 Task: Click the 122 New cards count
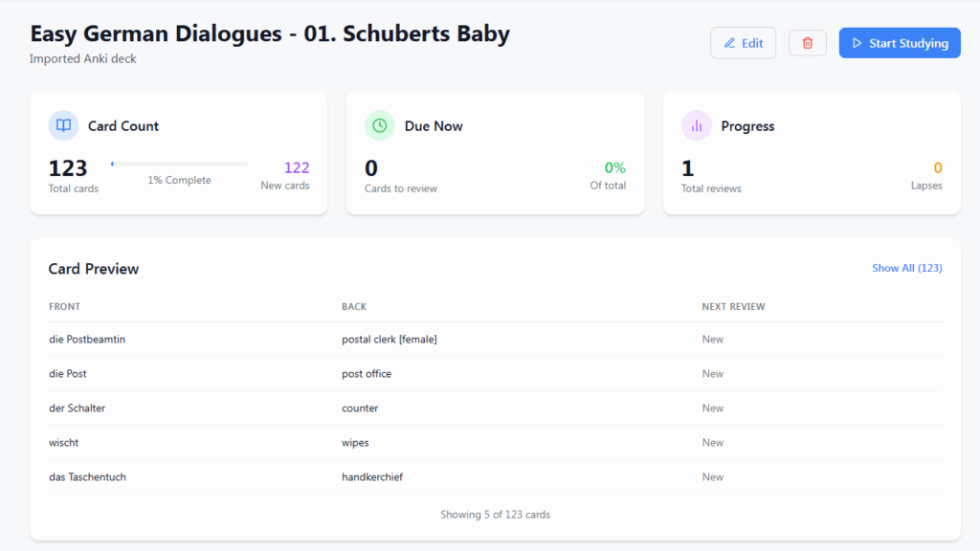point(296,168)
